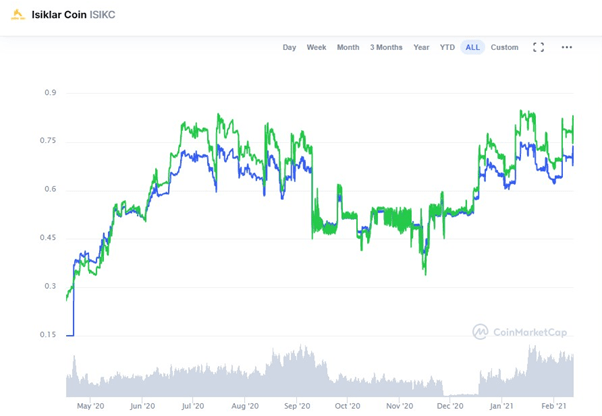Image resolution: width=602 pixels, height=416 pixels.
Task: Switch chart range to Week
Action: tap(316, 47)
